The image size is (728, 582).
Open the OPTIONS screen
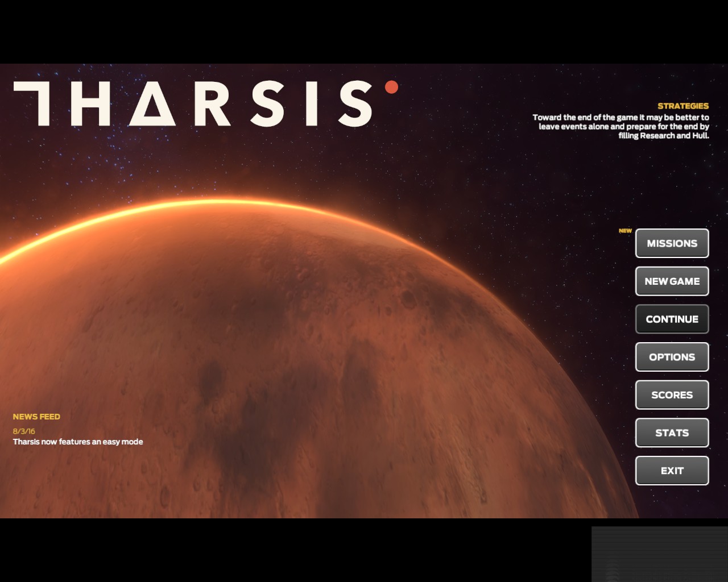tap(672, 357)
